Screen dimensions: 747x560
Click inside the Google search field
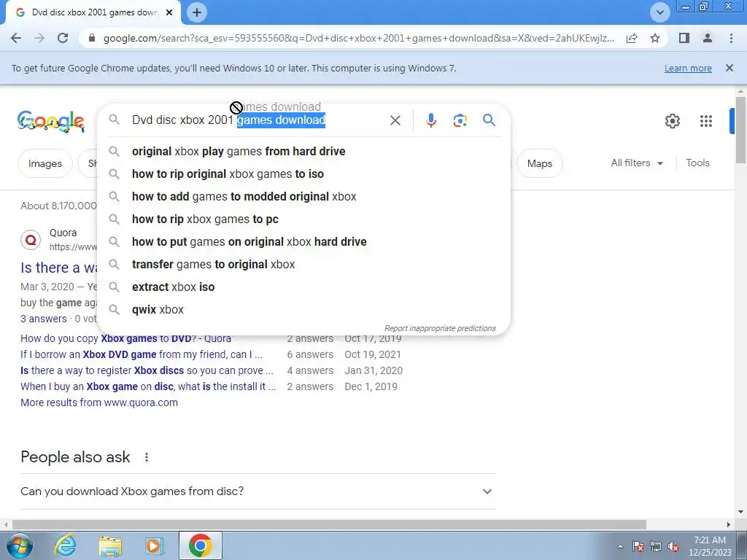pyautogui.click(x=258, y=120)
